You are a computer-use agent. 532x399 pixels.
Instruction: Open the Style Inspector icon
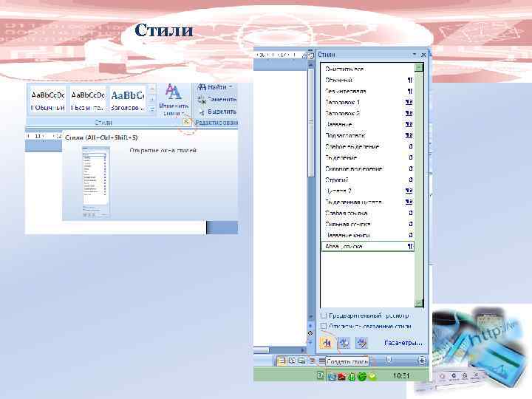344,343
